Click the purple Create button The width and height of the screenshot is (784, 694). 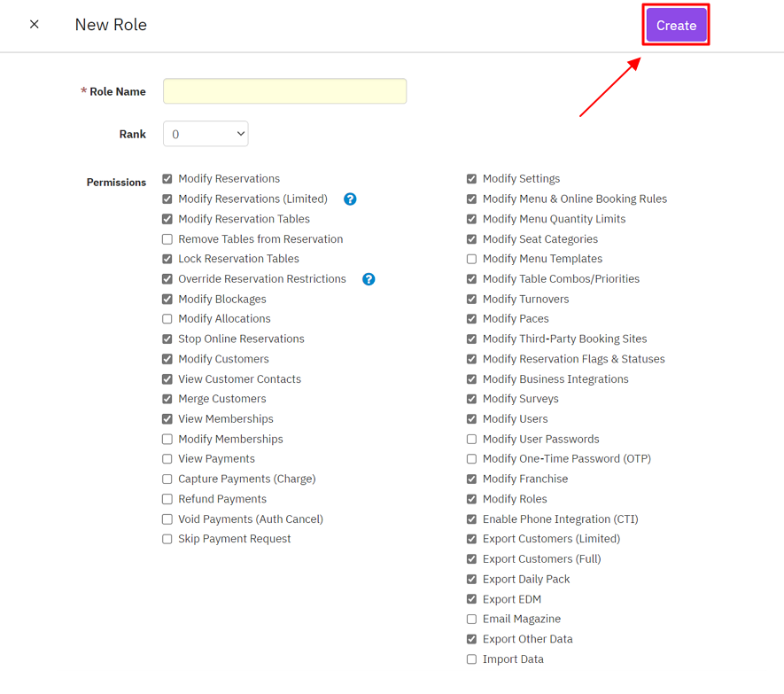[676, 26]
